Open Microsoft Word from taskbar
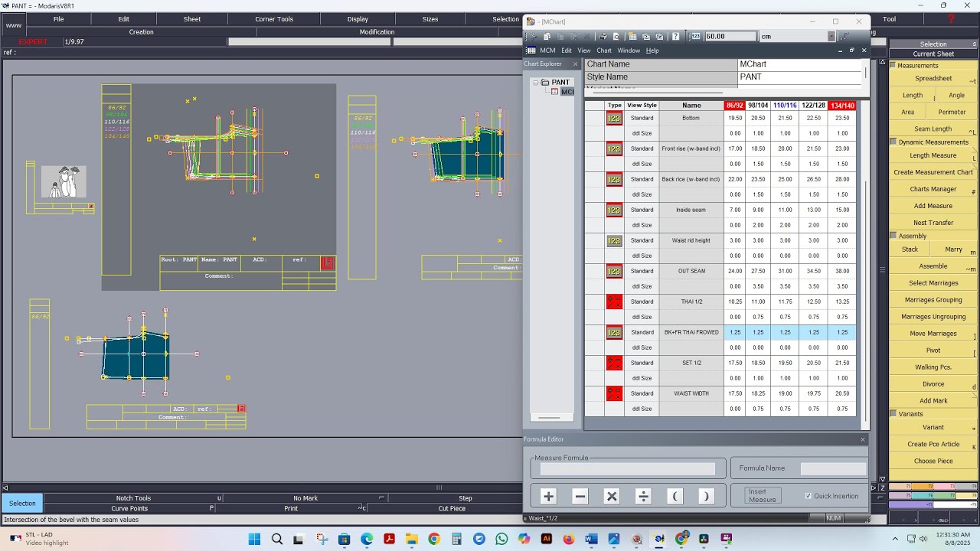Screen dimensions: 980x551 (591, 539)
